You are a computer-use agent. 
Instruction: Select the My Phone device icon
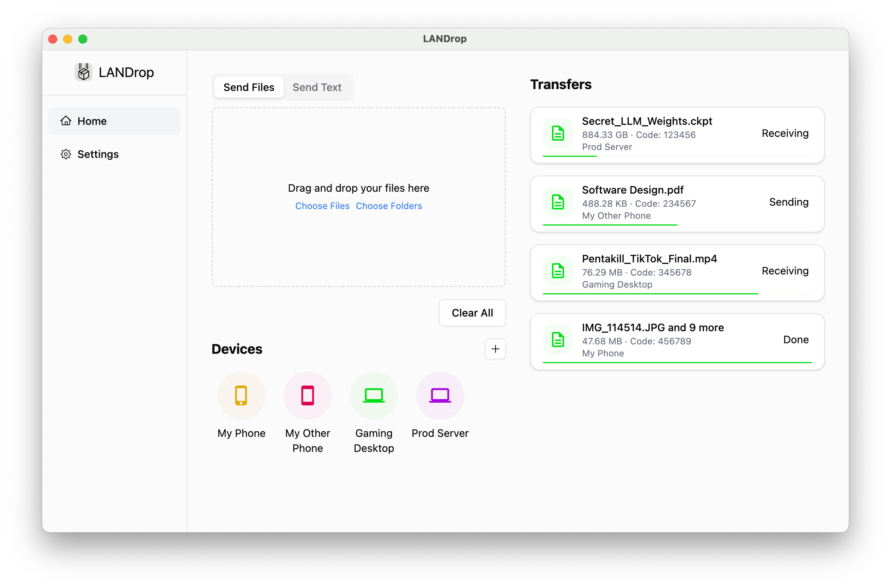241,395
